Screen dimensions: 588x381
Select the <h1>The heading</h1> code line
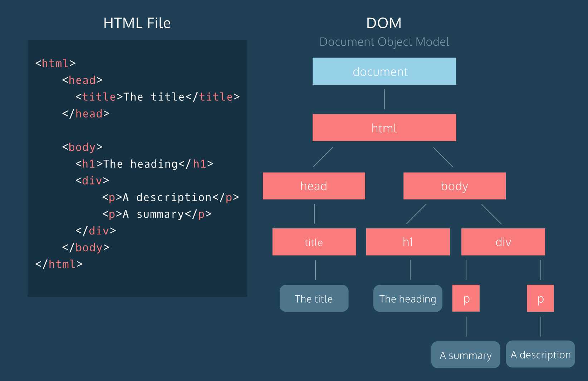coord(144,164)
